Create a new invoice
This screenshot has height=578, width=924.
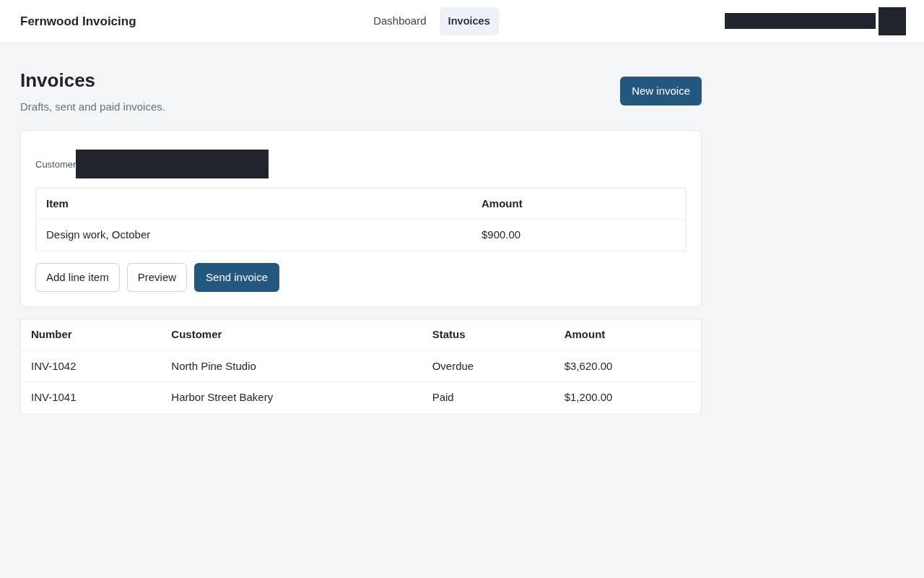point(661,91)
